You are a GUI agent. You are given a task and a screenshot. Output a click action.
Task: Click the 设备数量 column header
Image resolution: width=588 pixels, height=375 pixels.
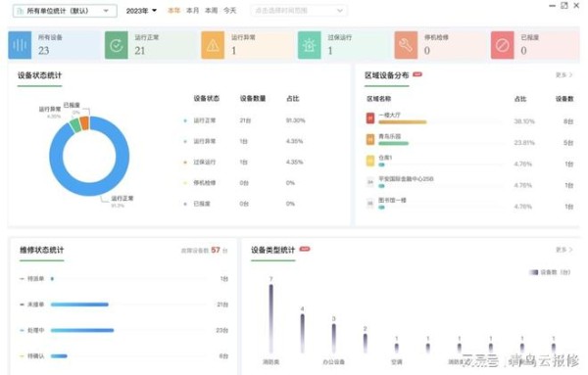[253, 99]
